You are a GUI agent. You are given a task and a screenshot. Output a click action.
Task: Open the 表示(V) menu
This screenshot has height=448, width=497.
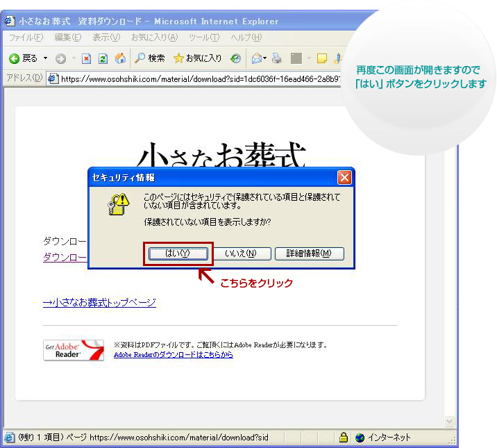pos(106,38)
